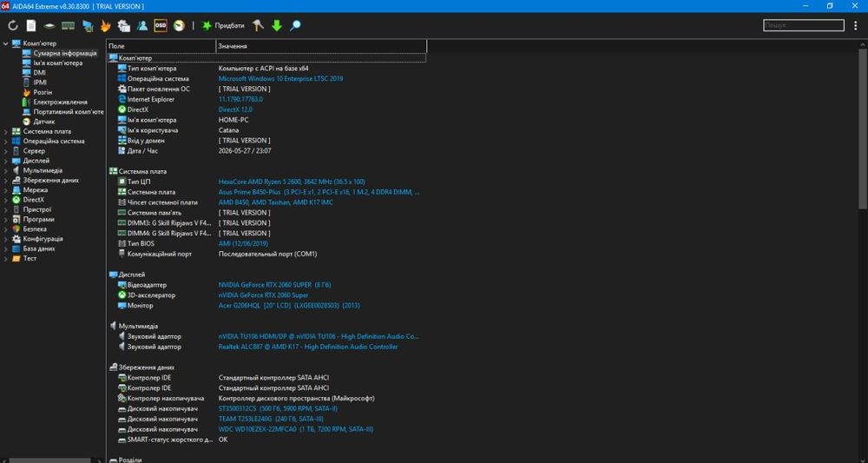Open the ST3500312CS disk link

pos(278,409)
